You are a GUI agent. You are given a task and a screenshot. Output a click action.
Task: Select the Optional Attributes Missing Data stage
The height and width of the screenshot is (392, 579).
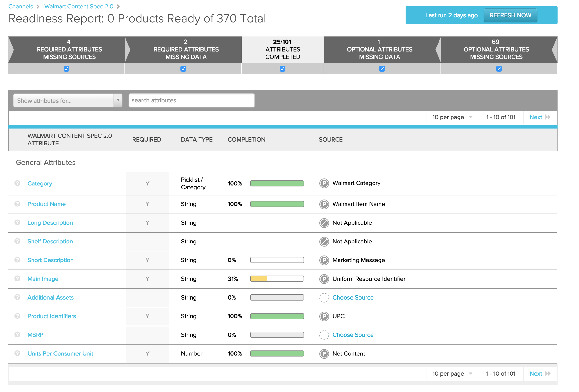point(379,49)
